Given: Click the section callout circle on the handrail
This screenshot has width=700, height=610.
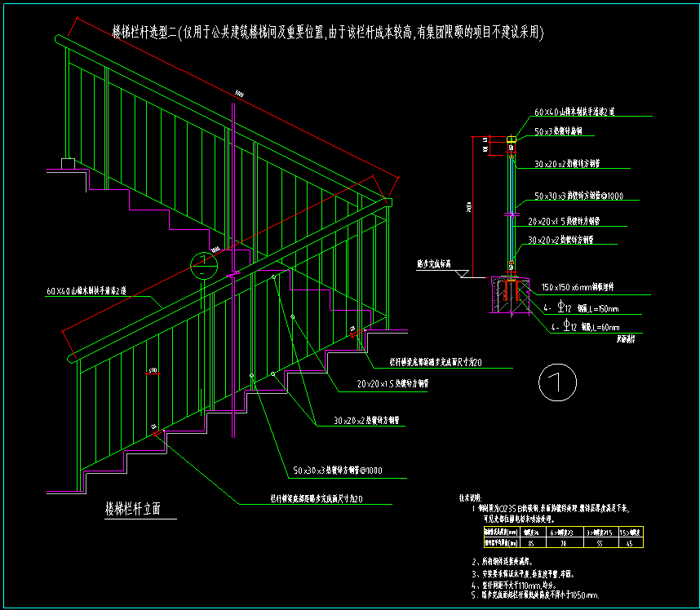Looking at the screenshot, I should [x=203, y=265].
